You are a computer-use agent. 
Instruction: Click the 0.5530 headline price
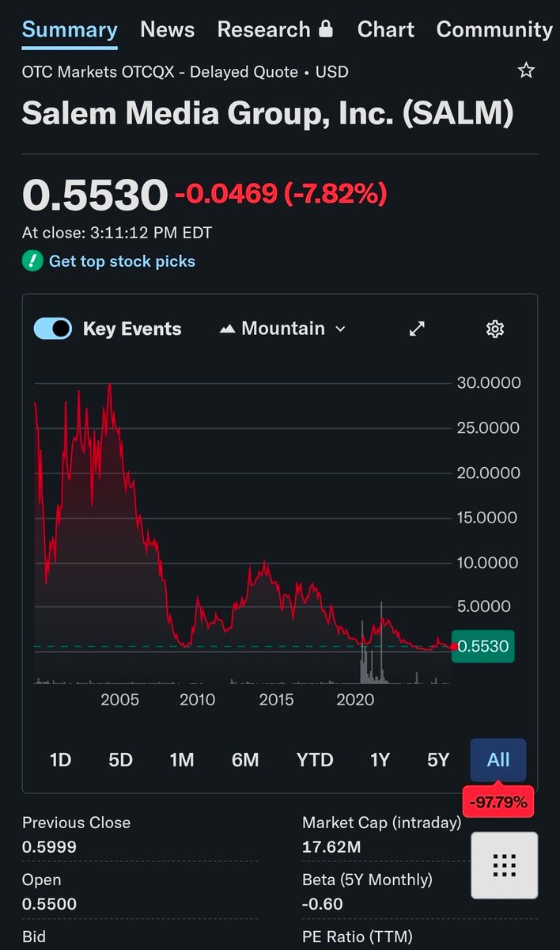(x=95, y=195)
